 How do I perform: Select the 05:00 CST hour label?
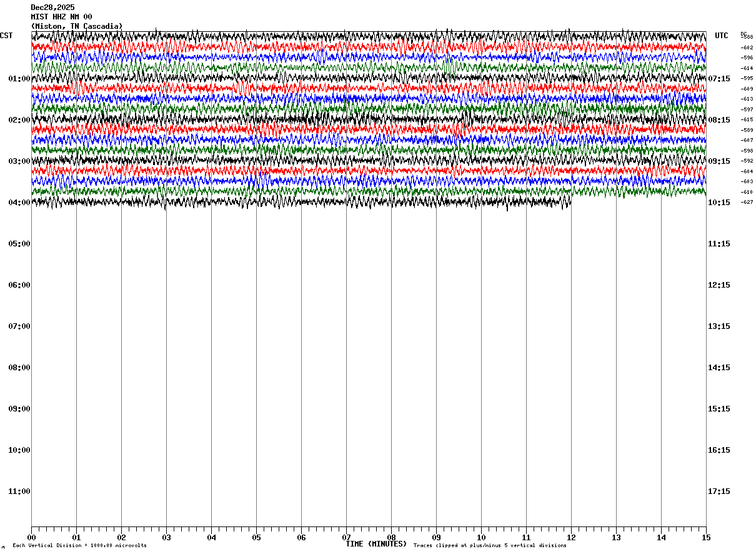19,244
